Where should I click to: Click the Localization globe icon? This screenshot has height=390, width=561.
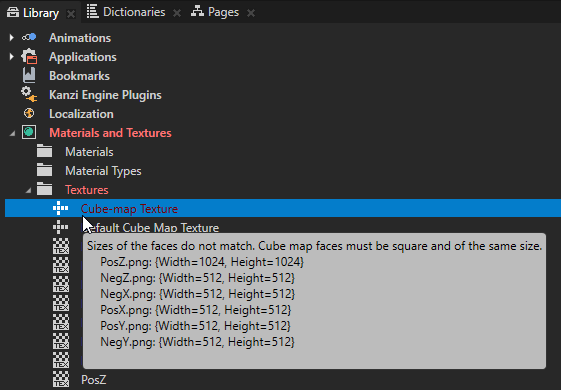tap(29, 113)
